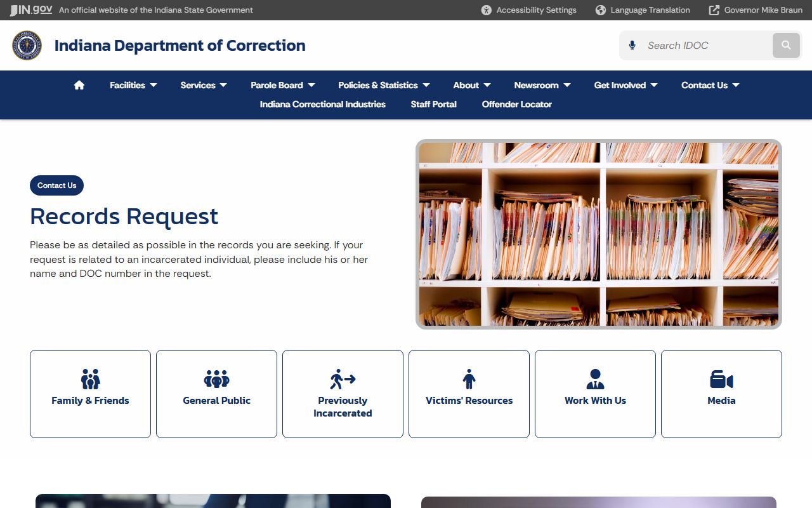Click the Contact Us breadcrumb badge

pos(56,185)
